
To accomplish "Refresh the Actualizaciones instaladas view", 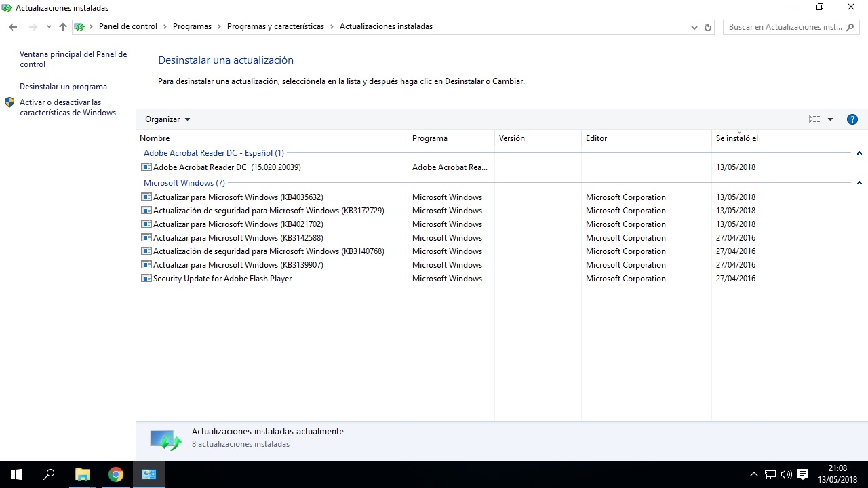I will pyautogui.click(x=708, y=27).
